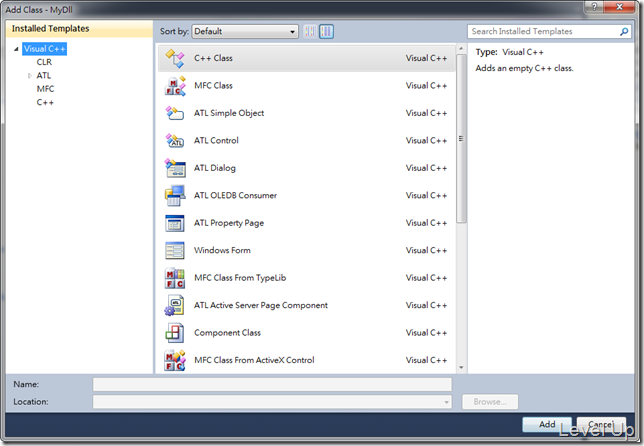This screenshot has width=644, height=446.
Task: Open the help question mark button
Action: [594, 7]
